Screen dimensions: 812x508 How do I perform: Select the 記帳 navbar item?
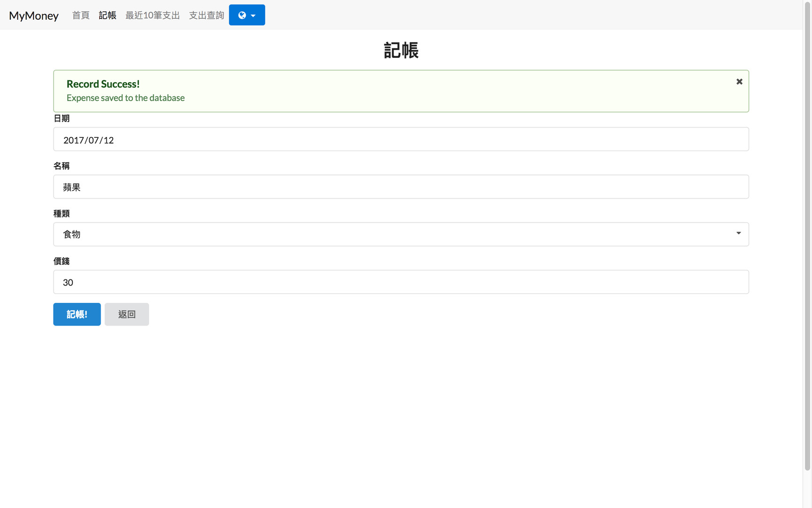[108, 15]
